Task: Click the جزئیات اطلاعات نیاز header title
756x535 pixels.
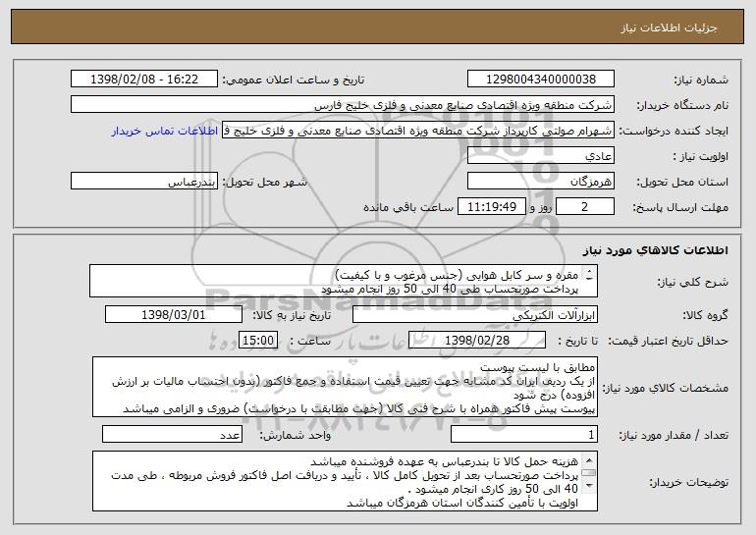Action: pos(669,27)
